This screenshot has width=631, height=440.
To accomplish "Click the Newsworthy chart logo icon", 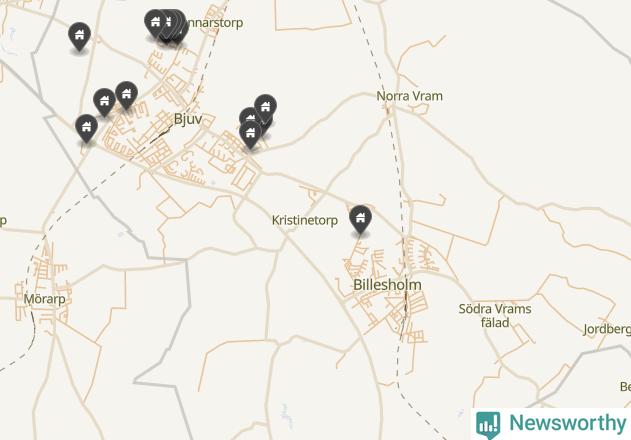I will pyautogui.click(x=488, y=425).
